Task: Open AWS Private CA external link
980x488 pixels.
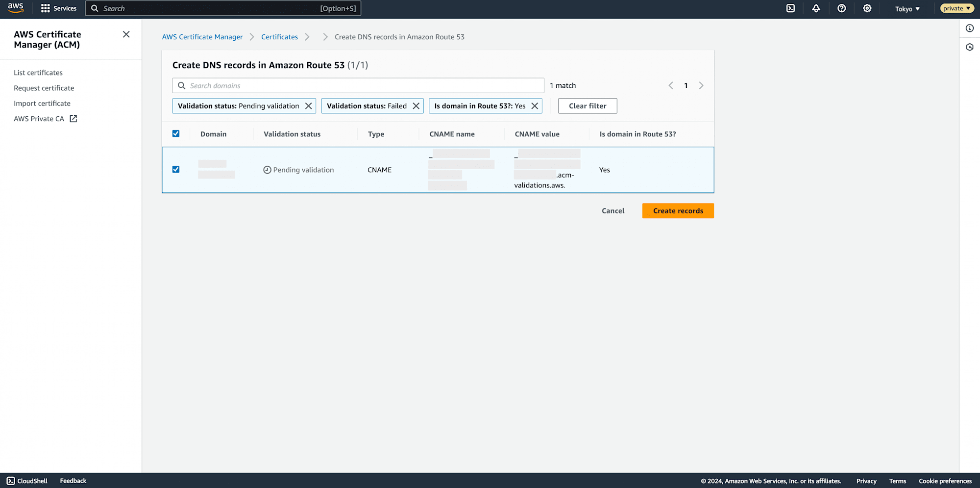Action: (x=46, y=119)
